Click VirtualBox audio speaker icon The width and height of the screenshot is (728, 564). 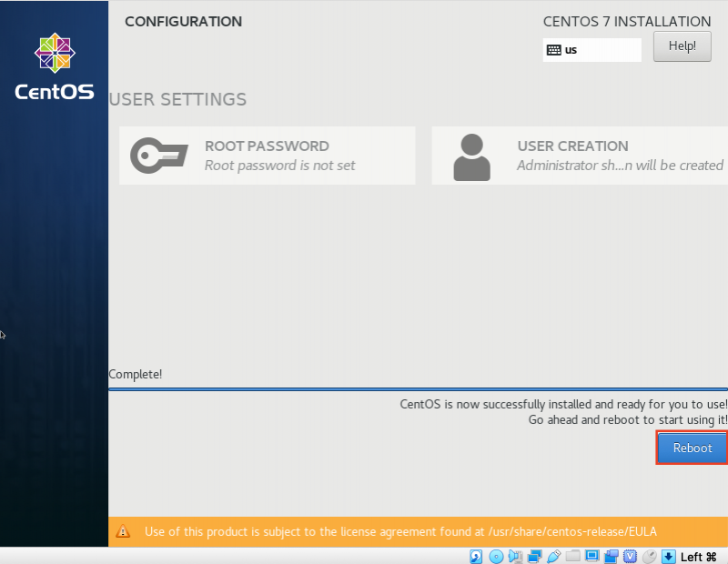(515, 556)
